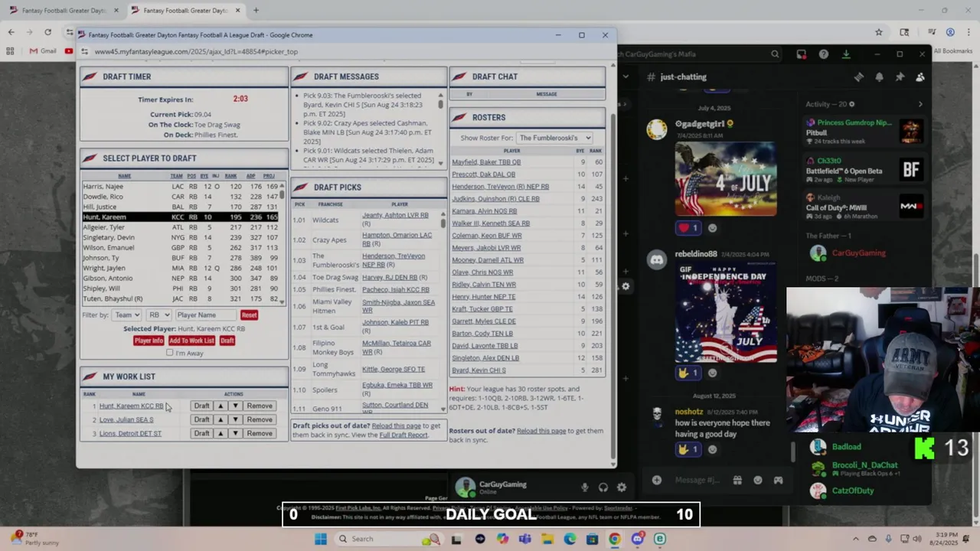Open Discord inbox icon in title bar

coord(801,54)
